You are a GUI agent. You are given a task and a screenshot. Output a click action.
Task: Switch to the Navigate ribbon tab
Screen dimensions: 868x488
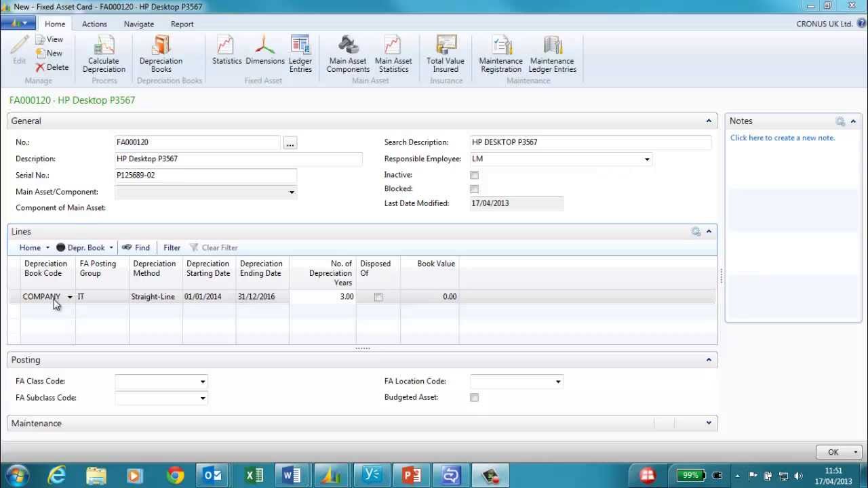click(x=138, y=24)
